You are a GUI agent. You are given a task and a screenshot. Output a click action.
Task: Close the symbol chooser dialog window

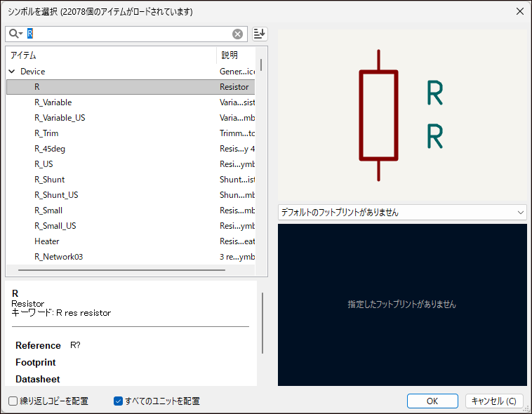[519, 11]
